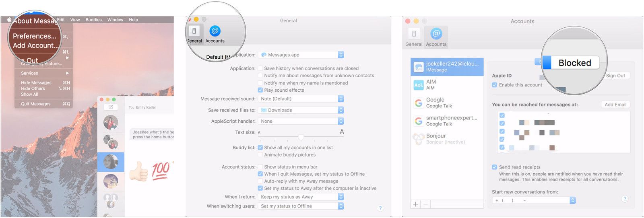Click the Add Email button
This screenshot has width=644, height=218.
pos(615,105)
